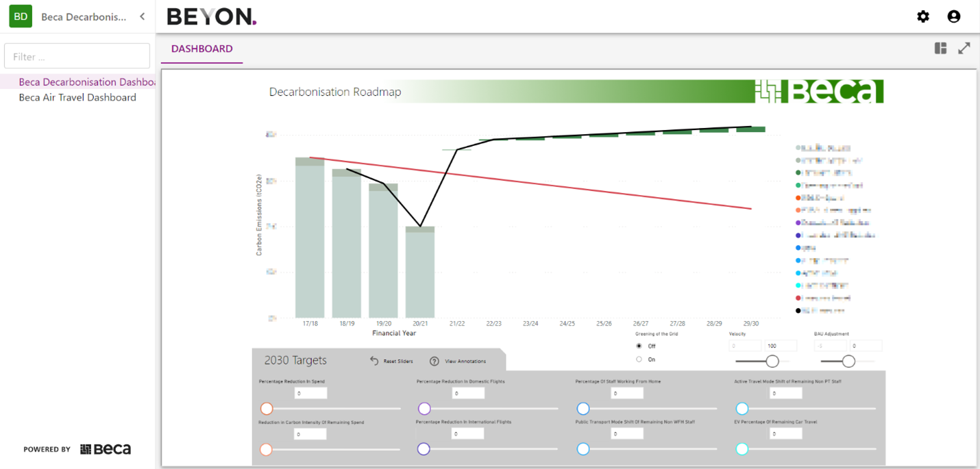980x469 pixels.
Task: Click the fullscreen expand arrows icon
Action: pyautogui.click(x=964, y=48)
